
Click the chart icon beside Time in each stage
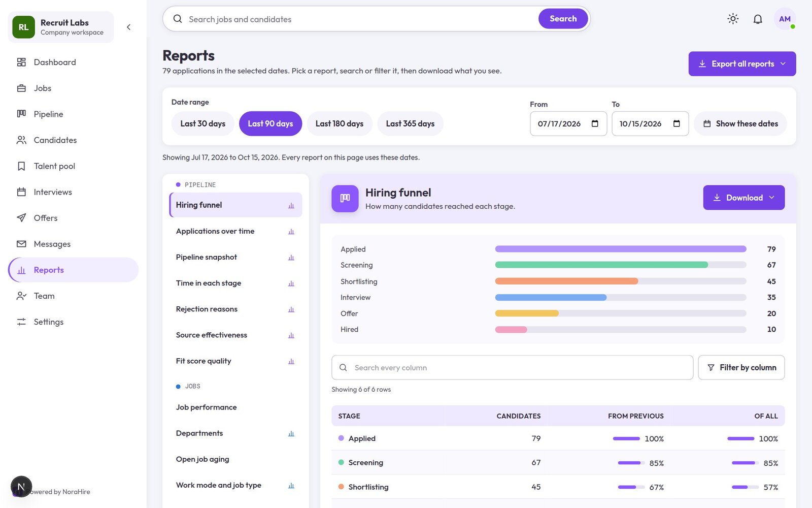(291, 283)
